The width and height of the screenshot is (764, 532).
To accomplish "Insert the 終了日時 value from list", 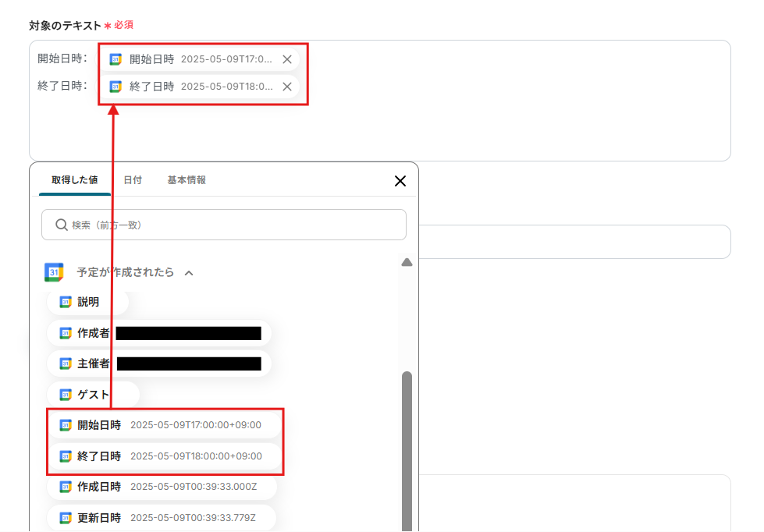I will coord(164,456).
